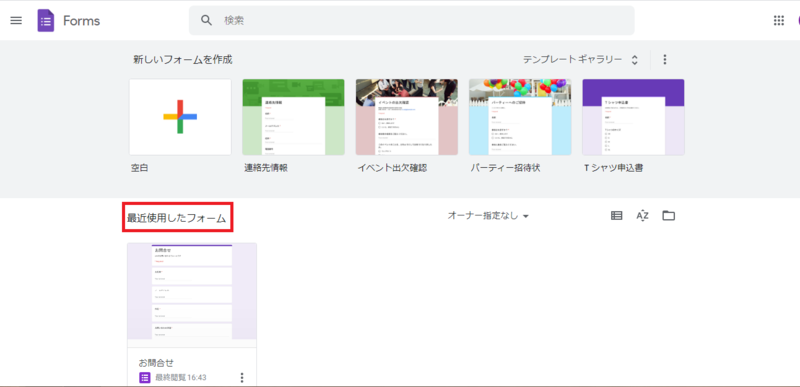Open the Tシャツ申込書 template thumbnail
The width and height of the screenshot is (800, 387).
(x=633, y=117)
